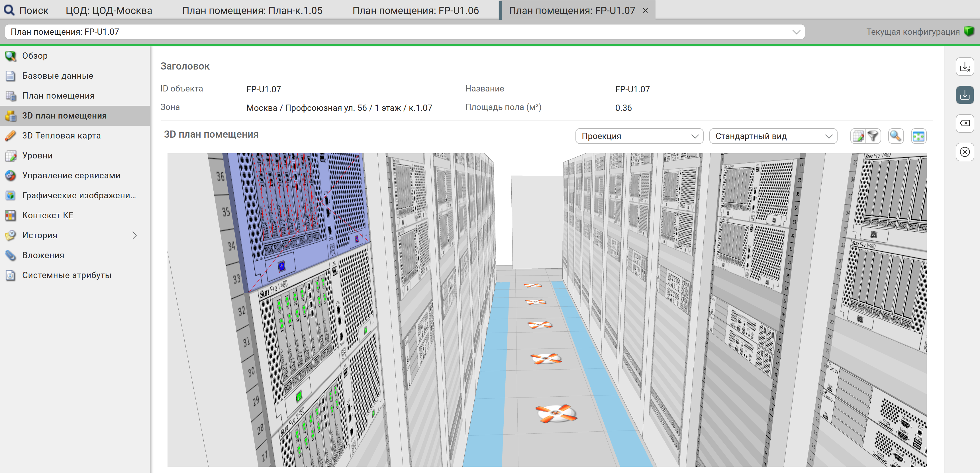Switch to the ЦОД: ЦОД-Москва tab

pos(109,10)
